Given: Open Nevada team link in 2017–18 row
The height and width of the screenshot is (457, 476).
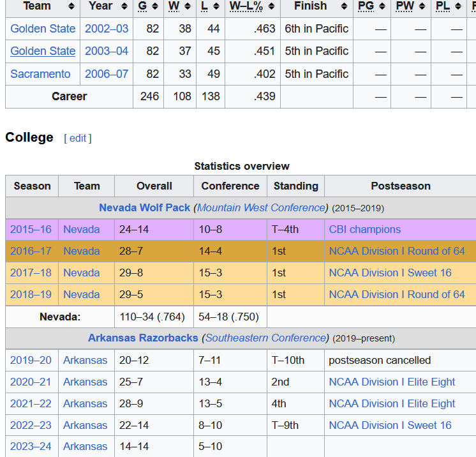Looking at the screenshot, I should (x=82, y=273).
